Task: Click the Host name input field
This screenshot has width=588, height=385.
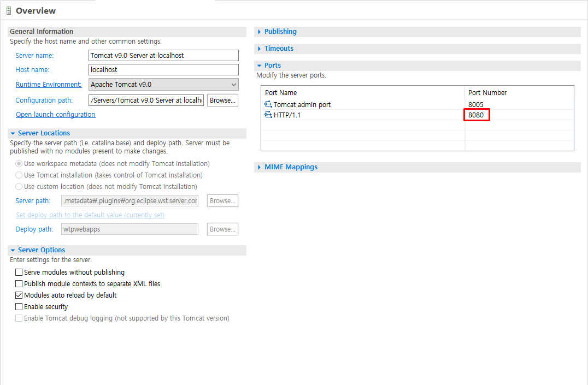Action: click(163, 70)
